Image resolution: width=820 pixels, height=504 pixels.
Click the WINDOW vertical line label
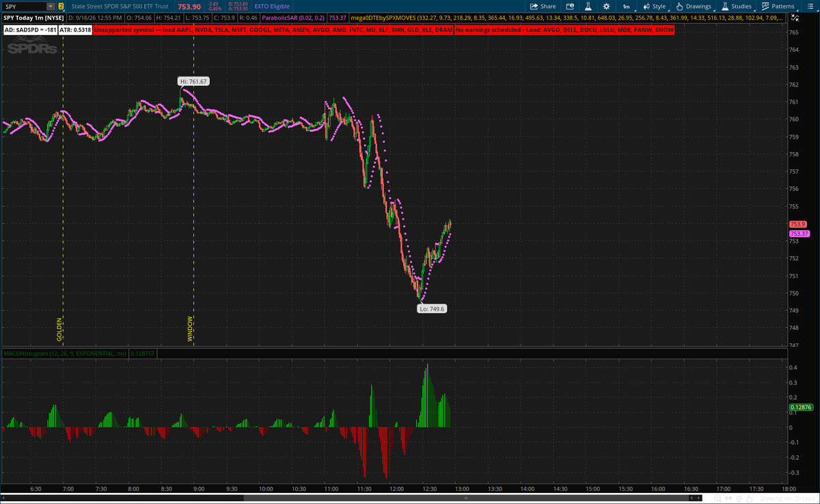point(191,328)
